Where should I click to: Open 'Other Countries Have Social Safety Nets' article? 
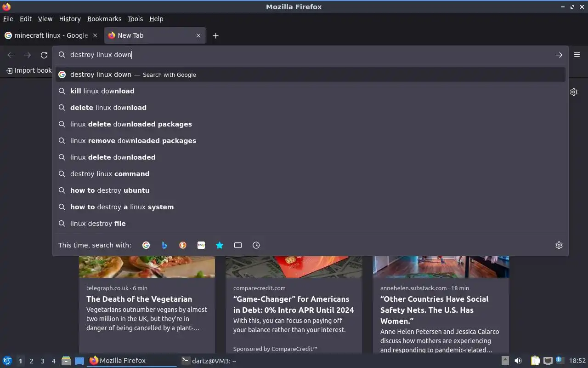click(x=434, y=310)
